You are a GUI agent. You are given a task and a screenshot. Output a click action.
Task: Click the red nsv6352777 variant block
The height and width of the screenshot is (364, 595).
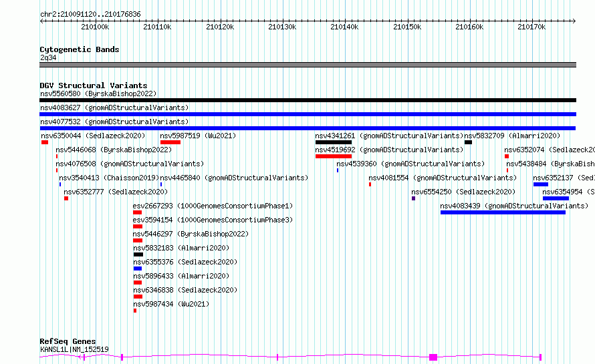click(66, 198)
